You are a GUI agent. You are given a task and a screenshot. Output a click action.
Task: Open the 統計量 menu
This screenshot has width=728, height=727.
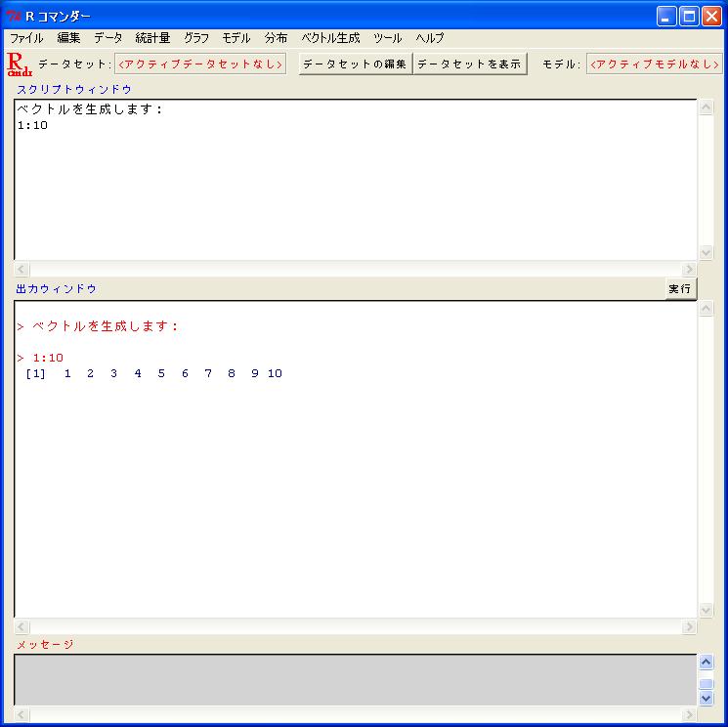click(152, 38)
